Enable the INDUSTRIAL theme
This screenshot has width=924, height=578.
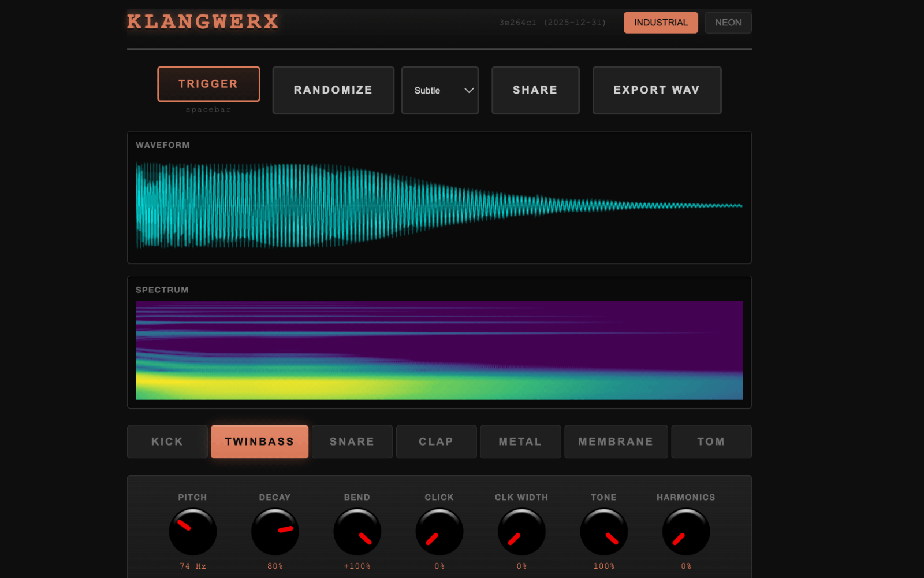pyautogui.click(x=661, y=22)
